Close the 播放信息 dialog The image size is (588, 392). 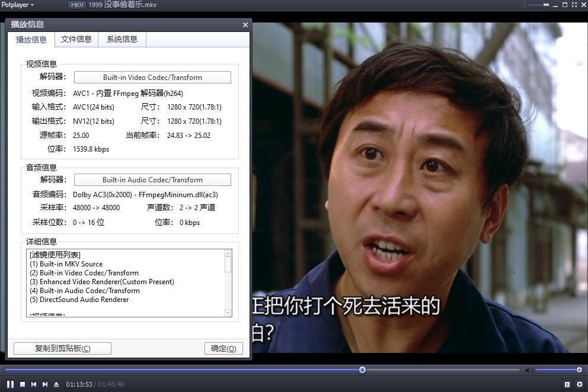tap(245, 25)
